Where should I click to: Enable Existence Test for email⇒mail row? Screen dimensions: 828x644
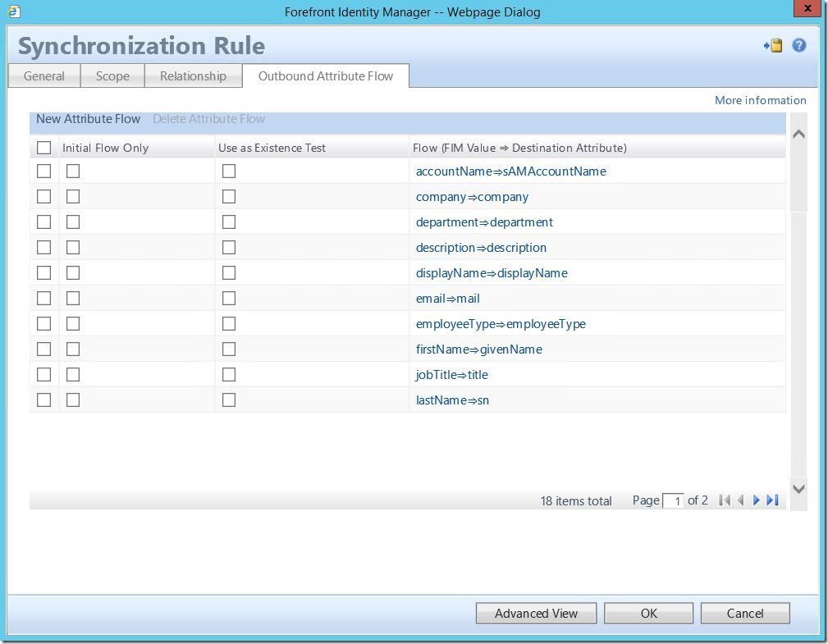point(229,299)
